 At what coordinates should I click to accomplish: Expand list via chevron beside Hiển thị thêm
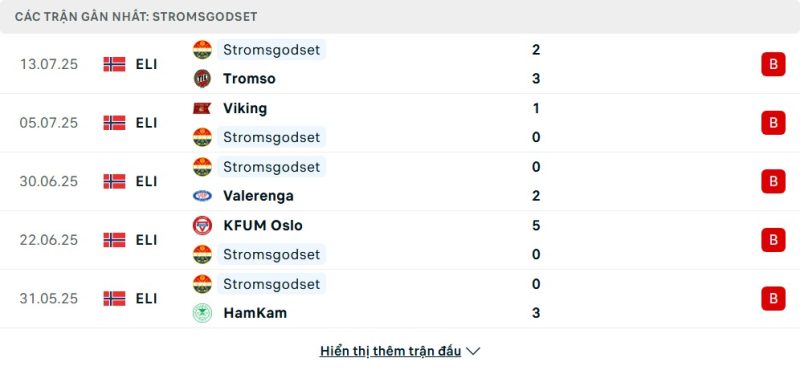pyautogui.click(x=473, y=352)
